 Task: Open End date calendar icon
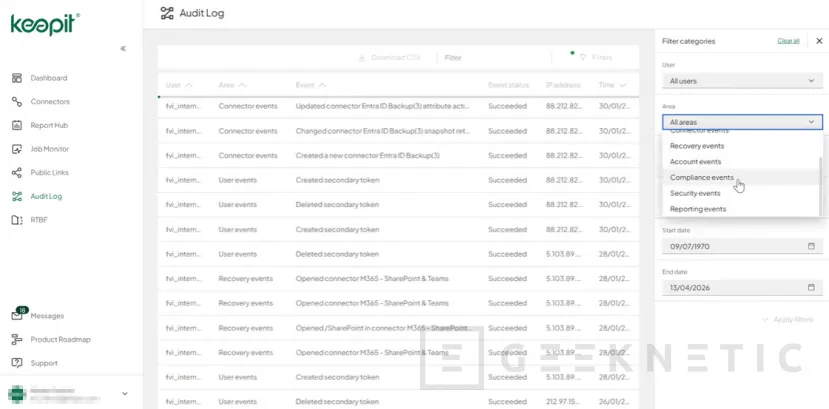tap(811, 287)
